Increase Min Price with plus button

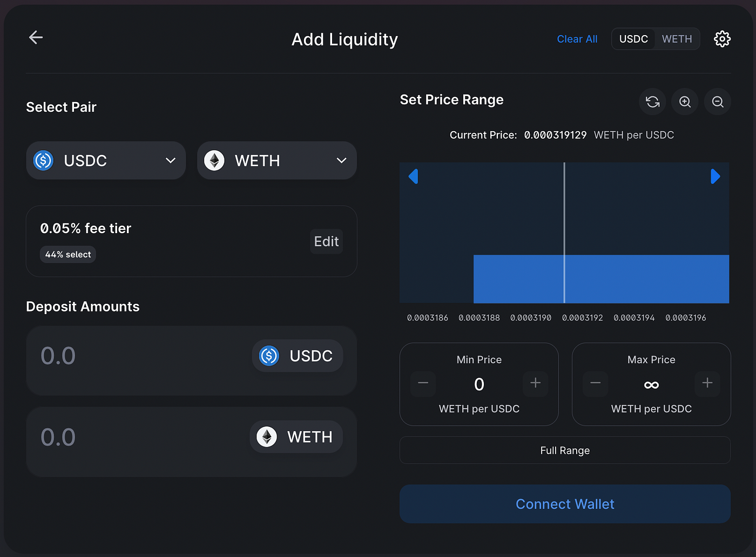click(x=536, y=383)
